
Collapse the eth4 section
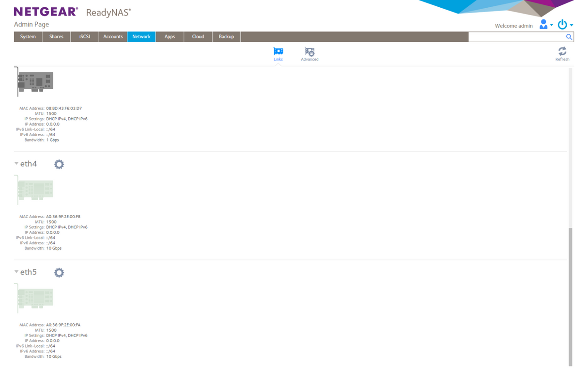(x=16, y=164)
